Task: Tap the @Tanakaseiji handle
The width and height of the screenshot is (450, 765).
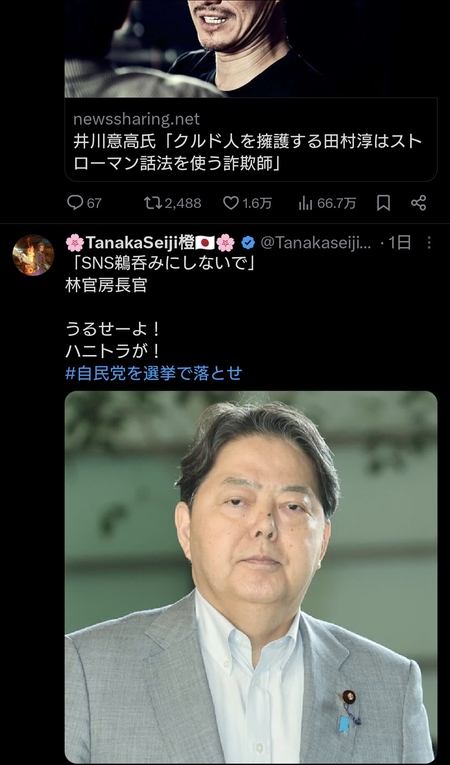Action: pyautogui.click(x=316, y=242)
